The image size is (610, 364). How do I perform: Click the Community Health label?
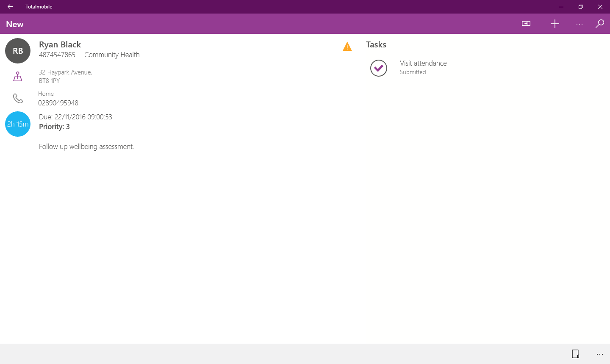(112, 55)
